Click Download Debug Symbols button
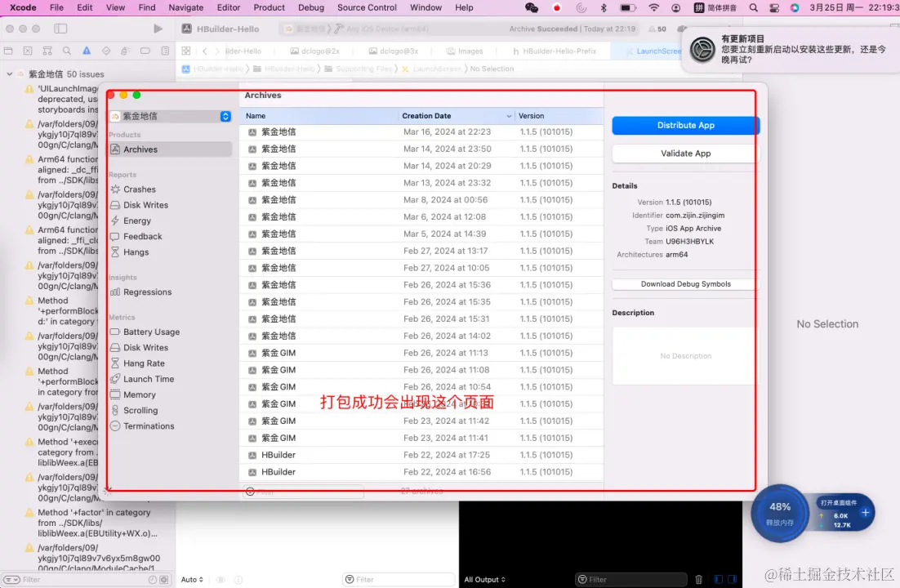The height and width of the screenshot is (588, 900). point(685,284)
